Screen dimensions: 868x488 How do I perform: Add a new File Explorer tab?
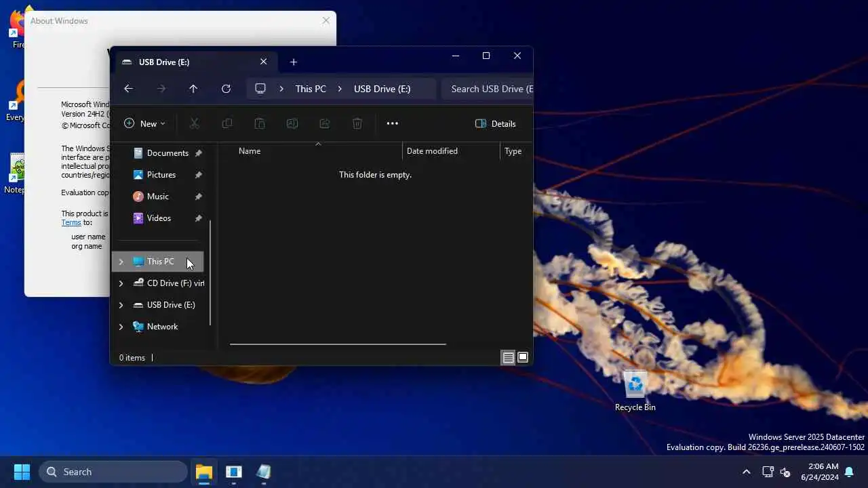[x=294, y=62]
